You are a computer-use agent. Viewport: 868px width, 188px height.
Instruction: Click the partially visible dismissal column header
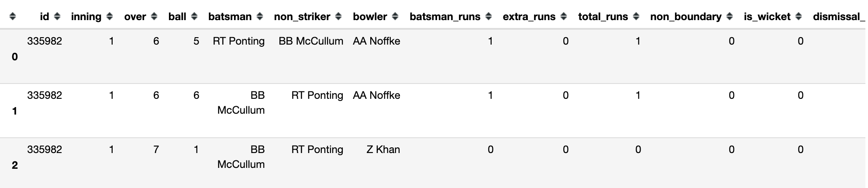838,17
